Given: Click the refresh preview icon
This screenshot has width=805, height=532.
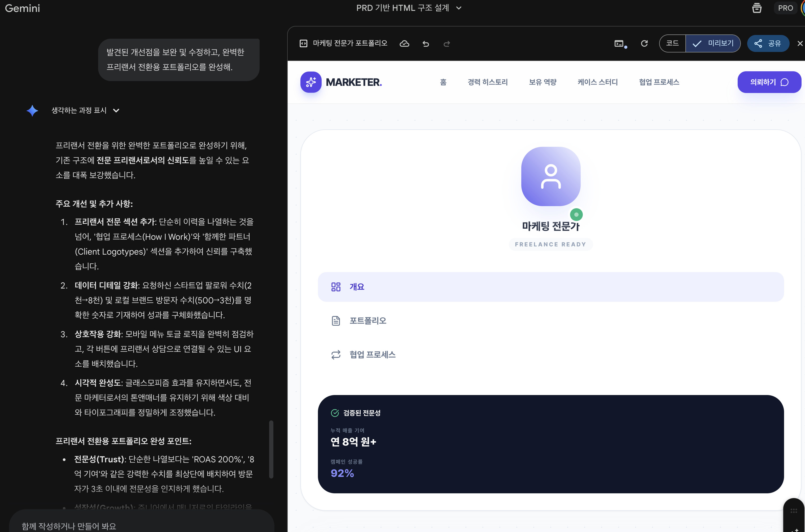Looking at the screenshot, I should coord(644,43).
